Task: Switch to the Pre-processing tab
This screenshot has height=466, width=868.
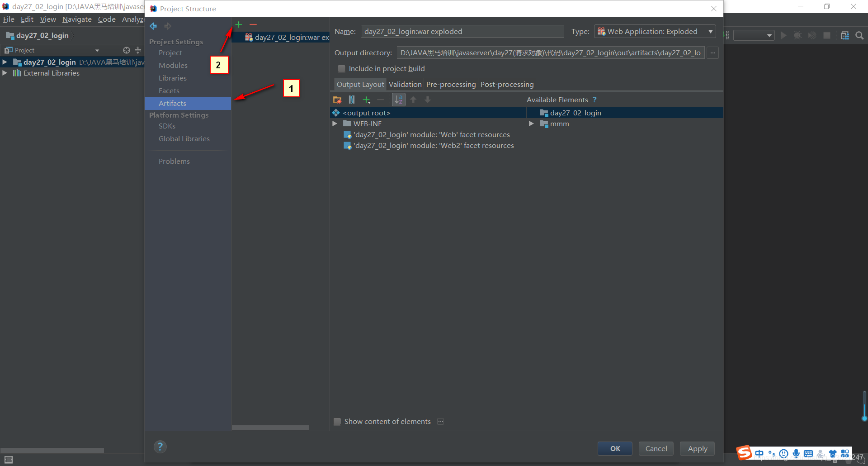Action: coord(451,85)
